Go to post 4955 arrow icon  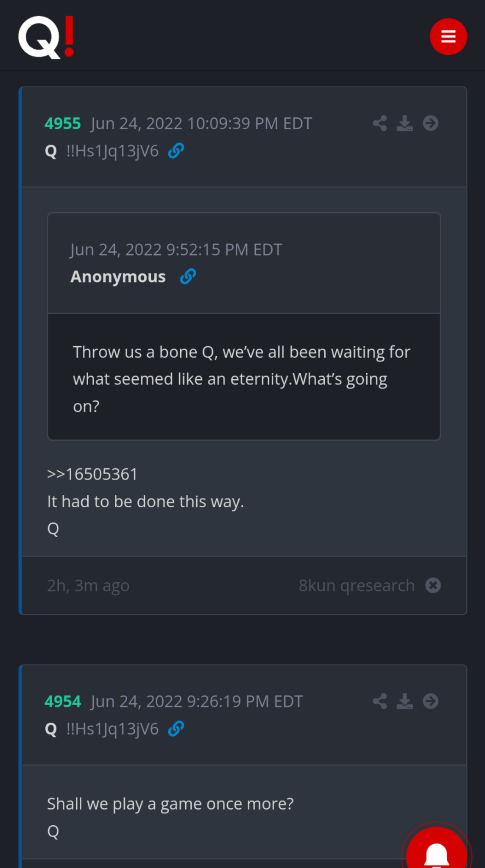click(x=430, y=123)
